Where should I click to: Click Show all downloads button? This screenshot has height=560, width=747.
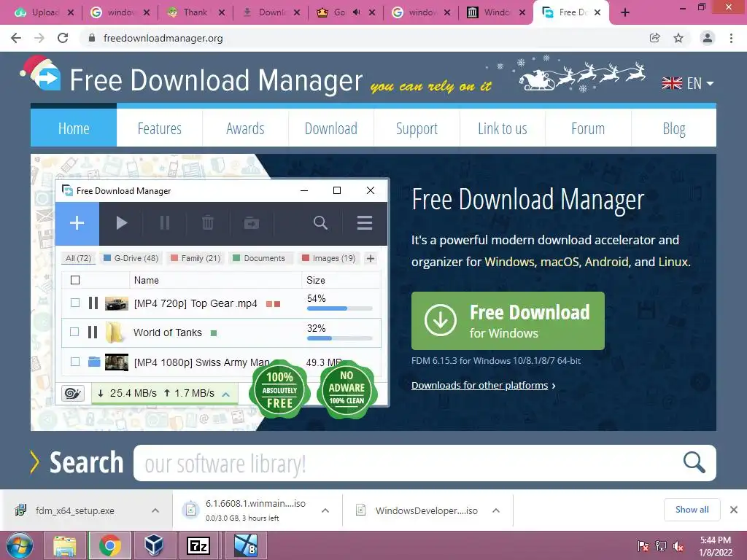[x=692, y=510]
